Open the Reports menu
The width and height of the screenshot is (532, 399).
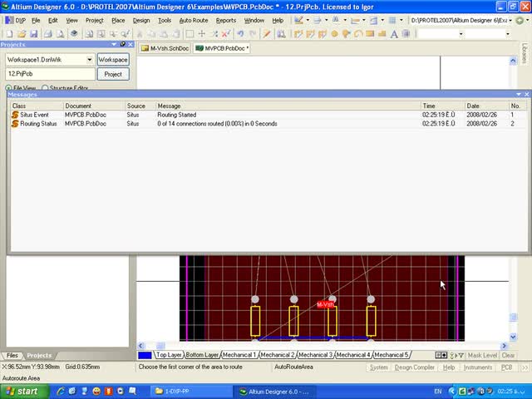(x=226, y=20)
